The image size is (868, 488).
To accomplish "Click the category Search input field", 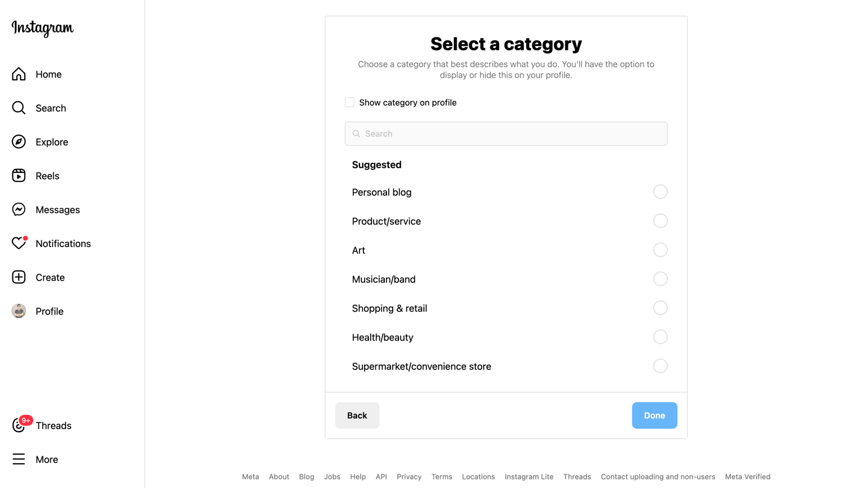I will (506, 134).
